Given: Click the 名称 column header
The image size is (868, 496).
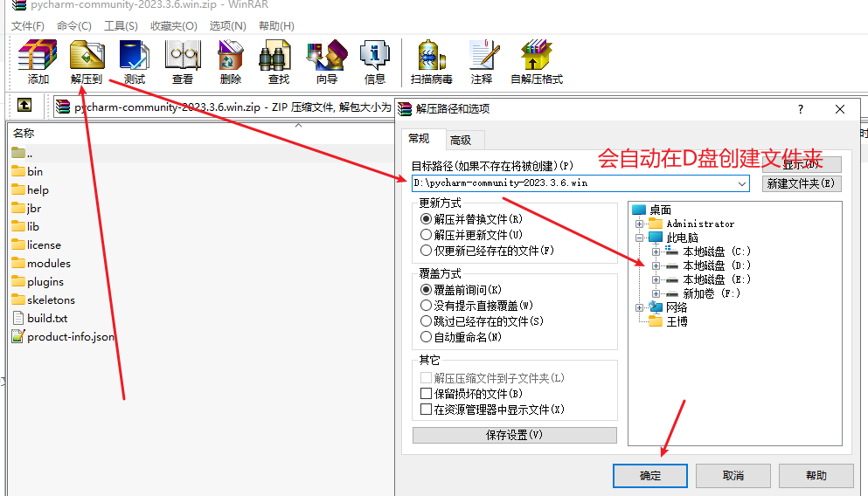Looking at the screenshot, I should pos(24,134).
